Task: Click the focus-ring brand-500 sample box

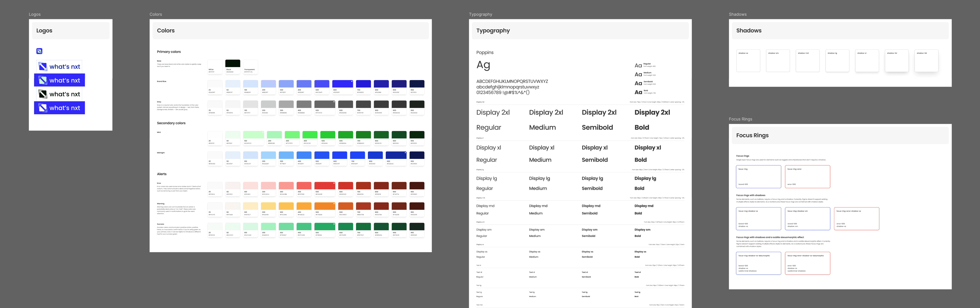Action: pos(759,176)
